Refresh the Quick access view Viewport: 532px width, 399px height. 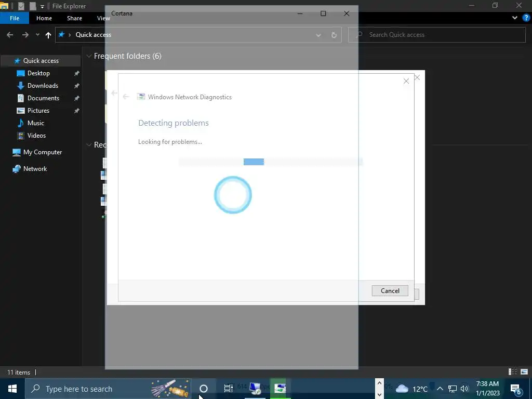(334, 35)
